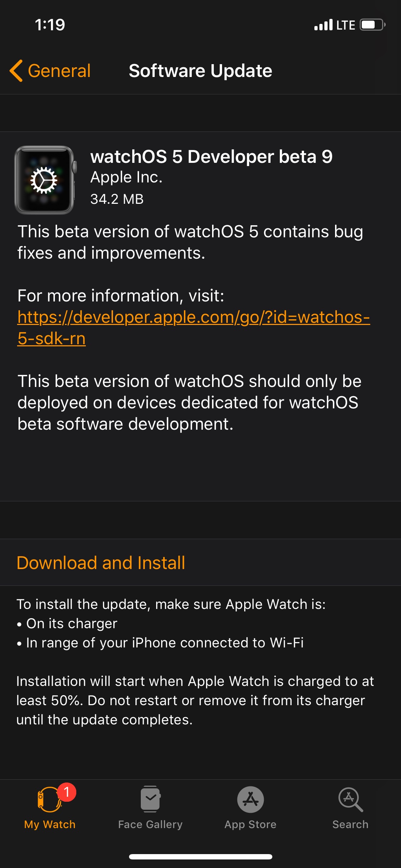
Task: Tap the 34.2 MB size text
Action: pyautogui.click(x=116, y=200)
